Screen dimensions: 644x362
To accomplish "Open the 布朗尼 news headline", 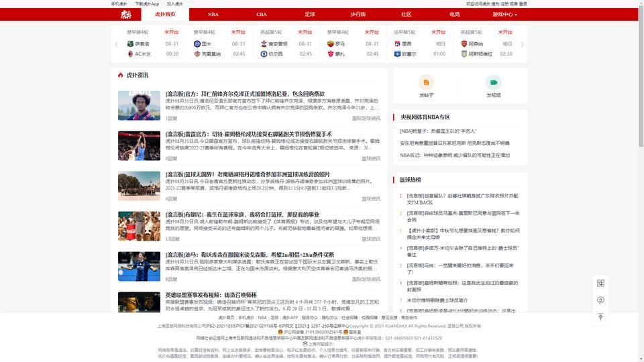I will click(242, 215).
